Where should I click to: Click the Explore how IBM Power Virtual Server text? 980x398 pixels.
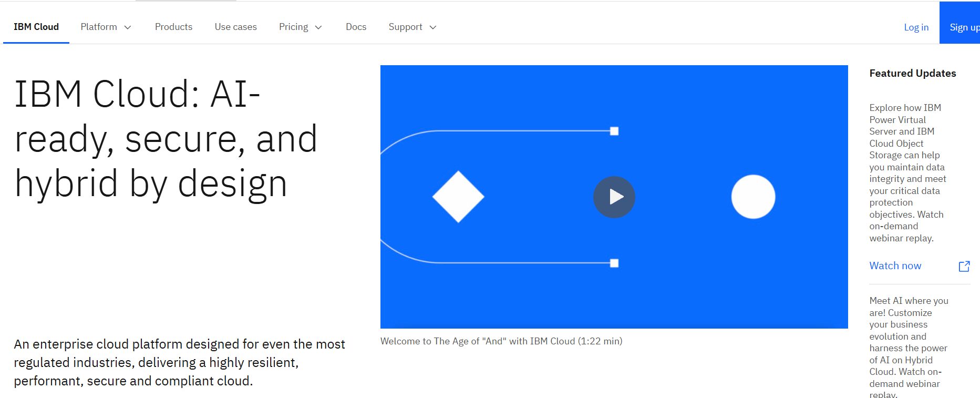(x=907, y=173)
